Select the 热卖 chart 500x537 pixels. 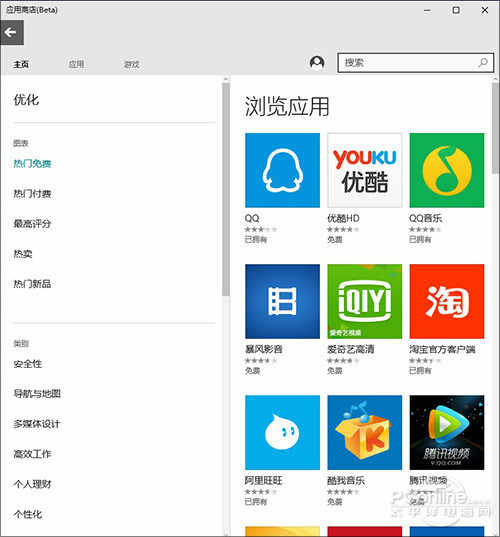tap(23, 254)
